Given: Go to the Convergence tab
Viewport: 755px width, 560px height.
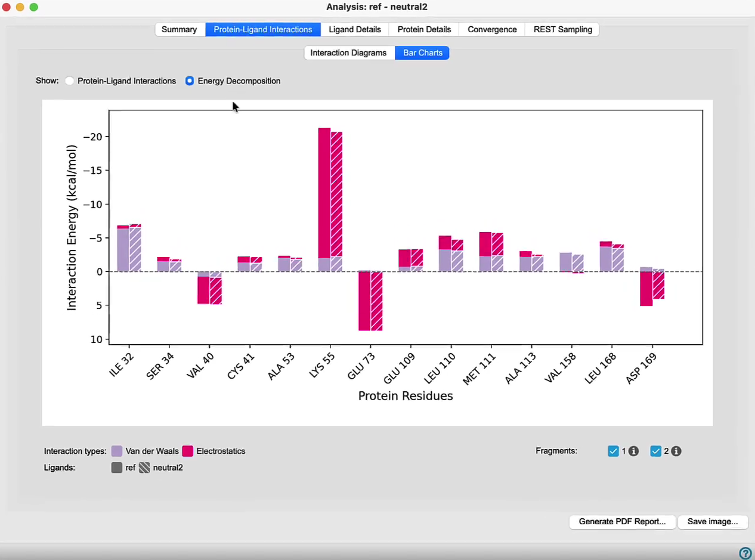Looking at the screenshot, I should point(492,29).
